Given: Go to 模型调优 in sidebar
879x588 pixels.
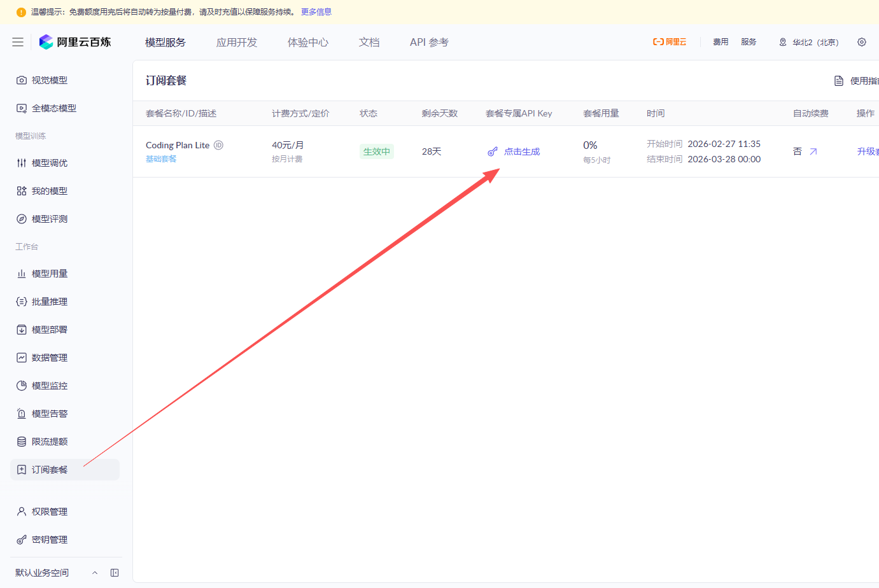Looking at the screenshot, I should click(50, 163).
